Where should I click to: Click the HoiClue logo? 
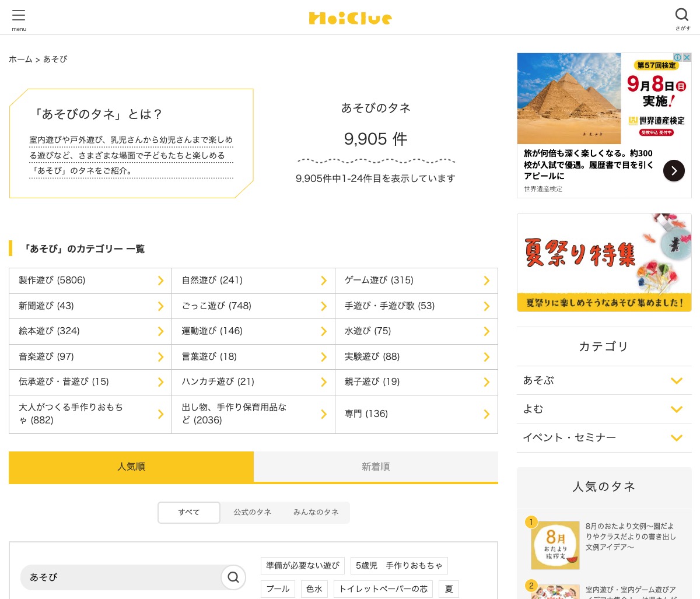pos(350,18)
